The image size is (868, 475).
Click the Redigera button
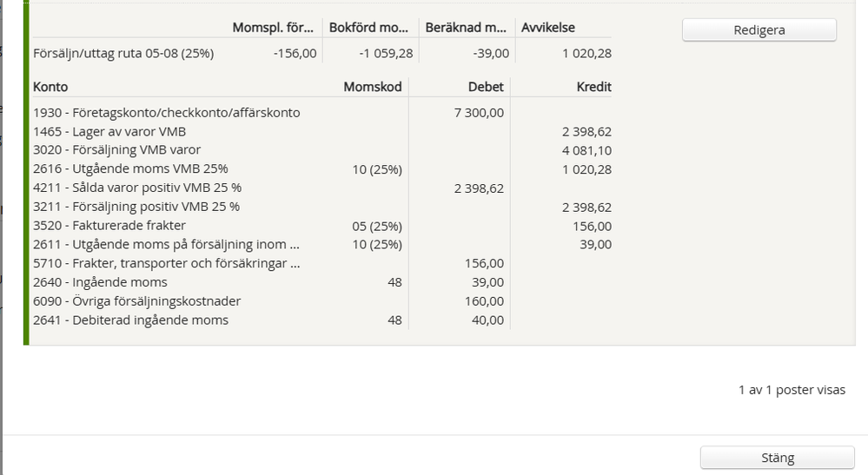759,30
